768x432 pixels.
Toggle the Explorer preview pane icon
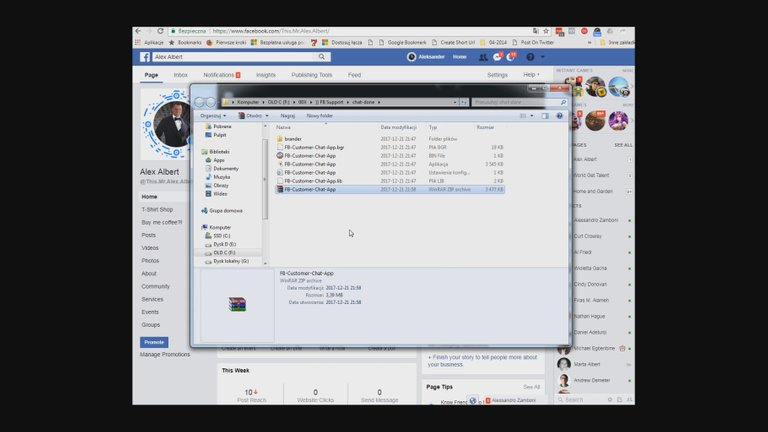546,116
